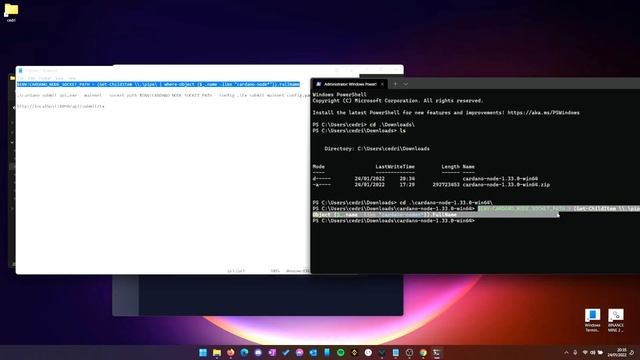
Task: Select the cedri folder on desktop
Action: click(x=11, y=12)
